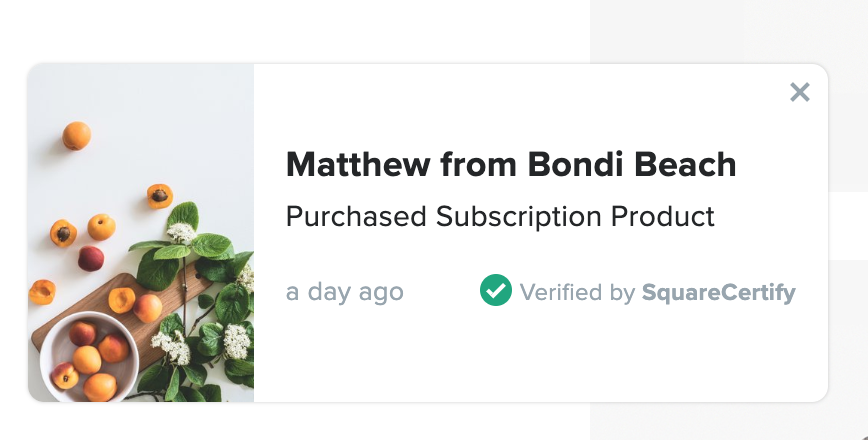This screenshot has width=868, height=440.
Task: Click the "a day ago" timestamp
Action: (x=345, y=292)
